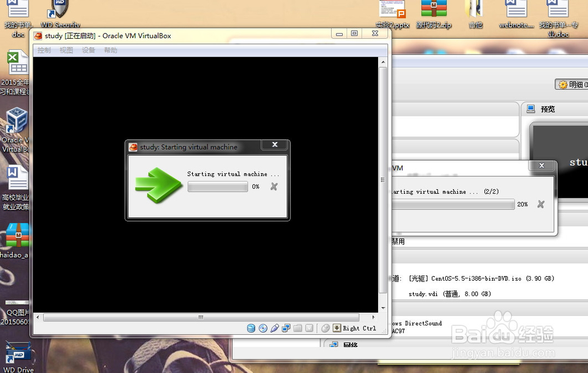The width and height of the screenshot is (588, 373).
Task: Select the 高校毕业 Word document on desktop
Action: pos(15,188)
